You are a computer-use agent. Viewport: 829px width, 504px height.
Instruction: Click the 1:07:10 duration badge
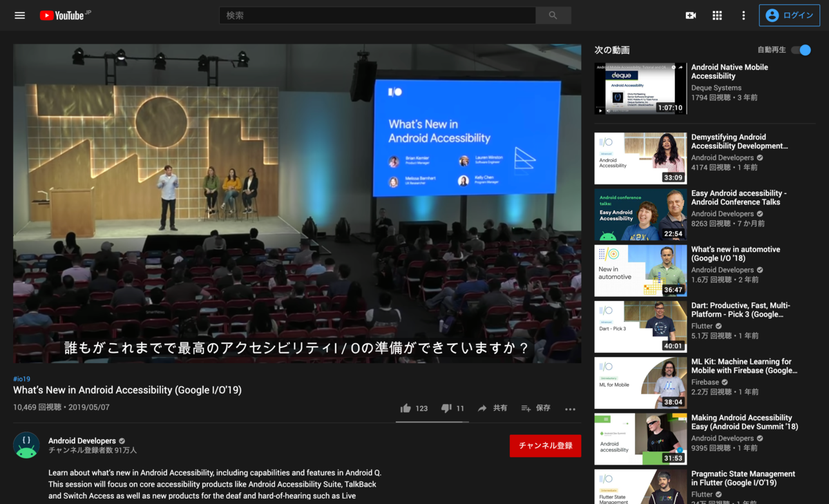pos(670,108)
